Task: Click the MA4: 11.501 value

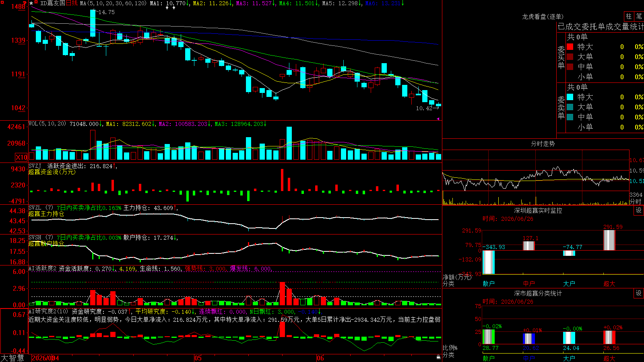Action: tap(299, 3)
